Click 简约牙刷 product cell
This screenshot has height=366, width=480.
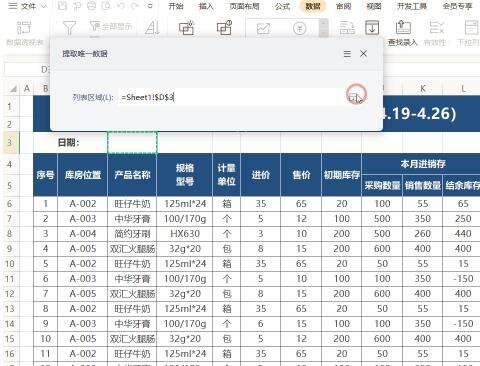tap(132, 234)
